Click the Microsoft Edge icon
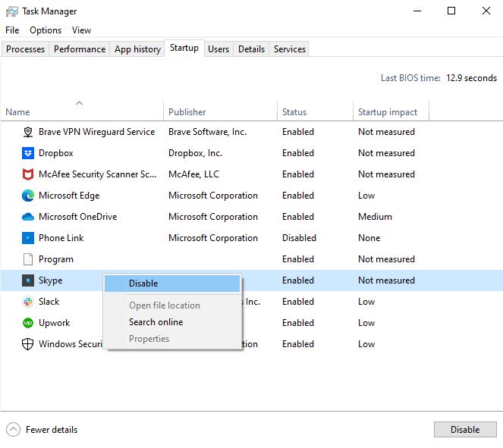 pyautogui.click(x=28, y=196)
